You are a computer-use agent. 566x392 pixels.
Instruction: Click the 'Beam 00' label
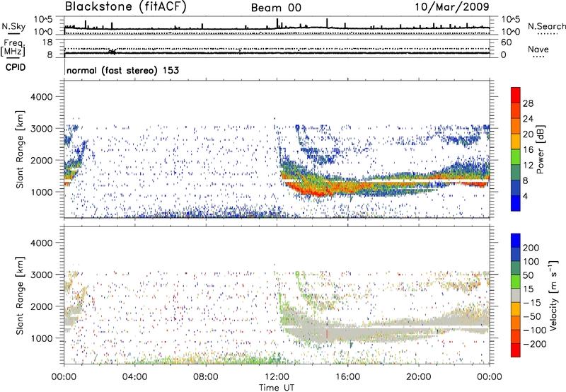276,8
